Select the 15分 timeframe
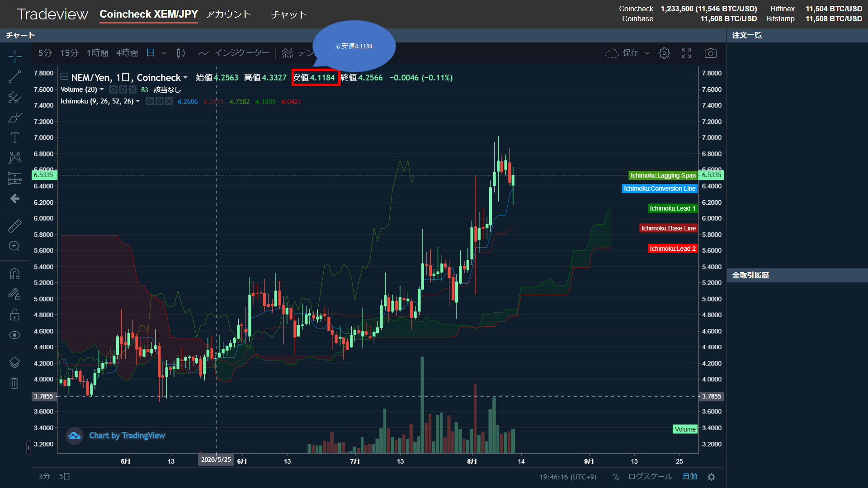Screen dimensions: 868x488 (69, 53)
